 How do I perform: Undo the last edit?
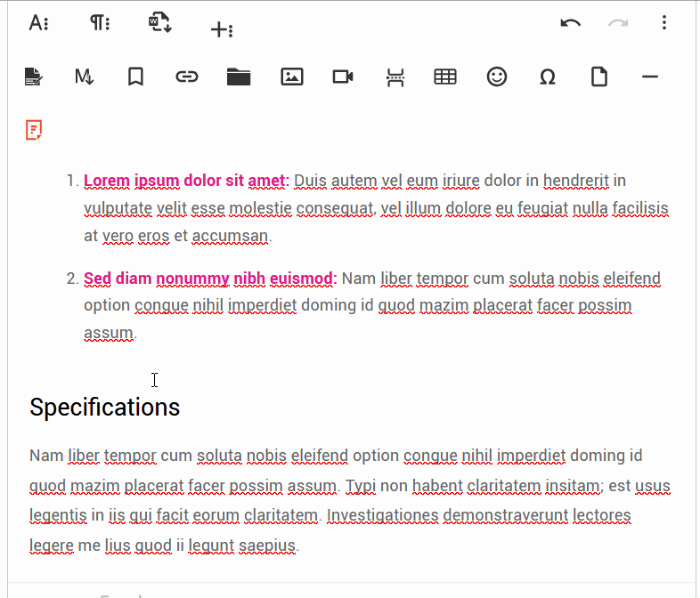(571, 24)
